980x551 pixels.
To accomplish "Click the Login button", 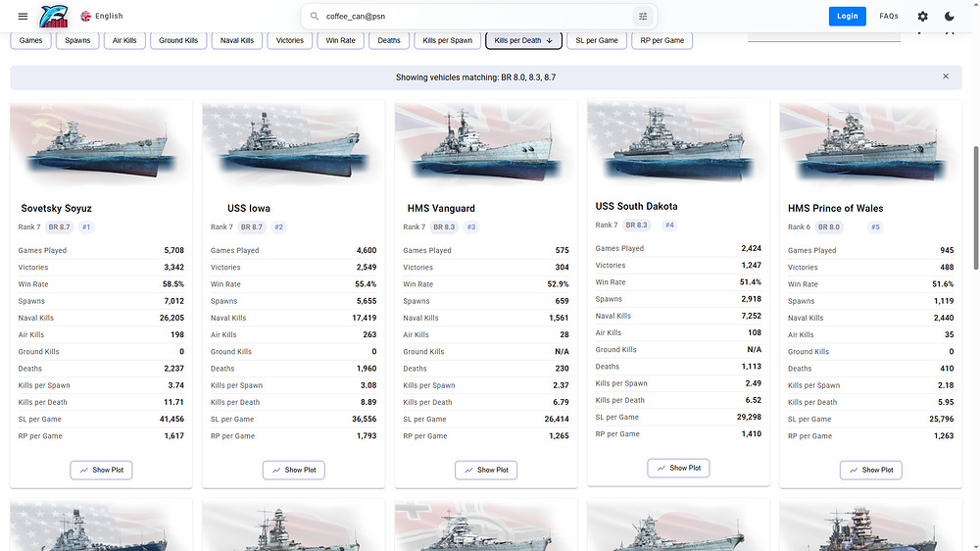I will (847, 17).
